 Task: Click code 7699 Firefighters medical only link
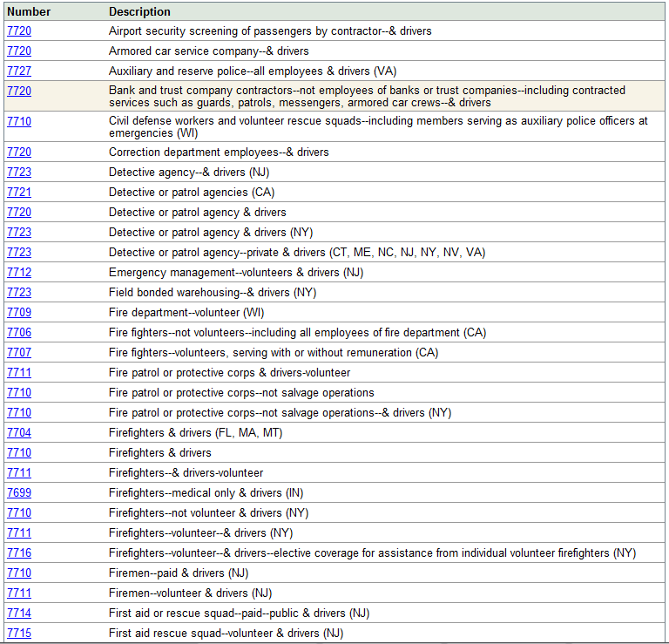(19, 492)
